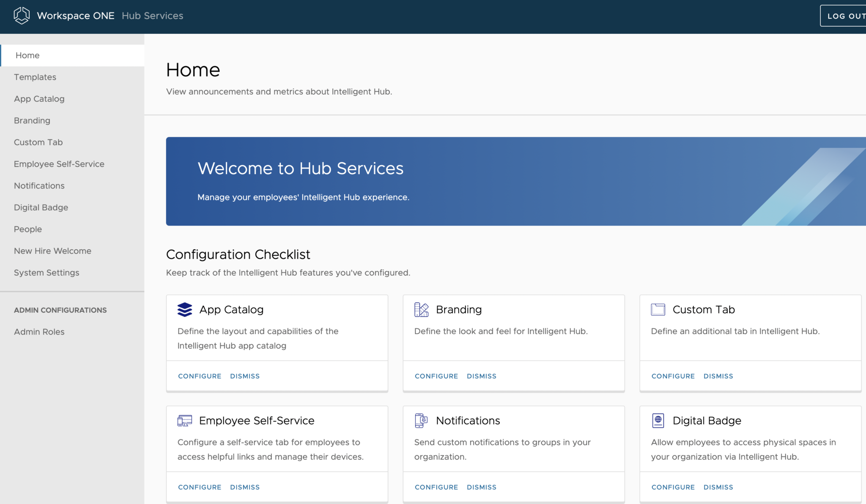Navigate to Employee Self-Service in sidebar
866x504 pixels.
(x=59, y=164)
